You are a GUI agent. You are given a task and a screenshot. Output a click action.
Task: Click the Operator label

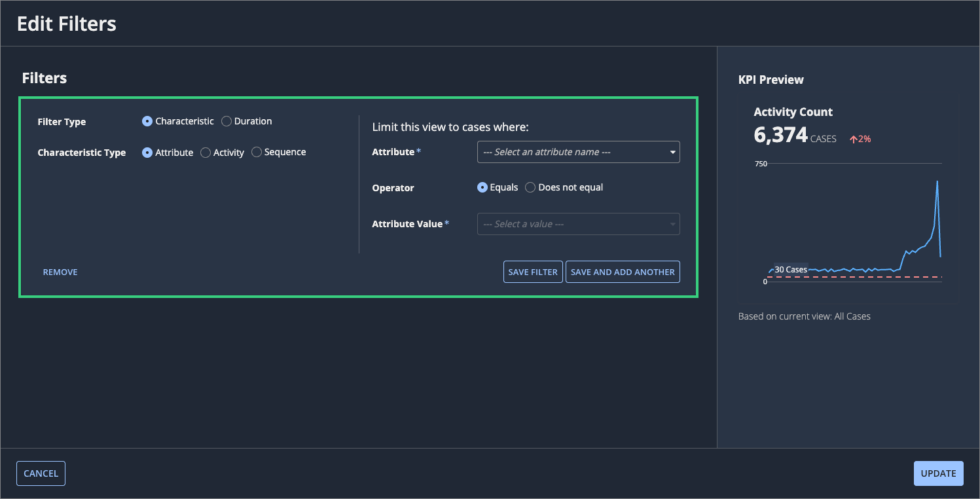[x=393, y=188]
